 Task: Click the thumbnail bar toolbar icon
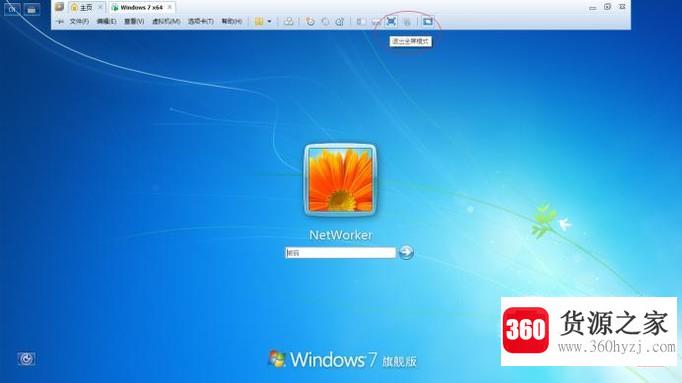[376, 21]
